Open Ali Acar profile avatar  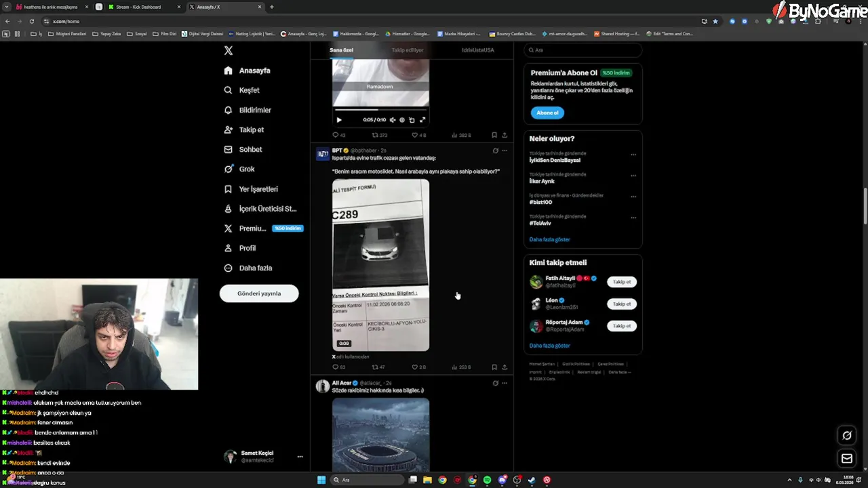tap(323, 386)
